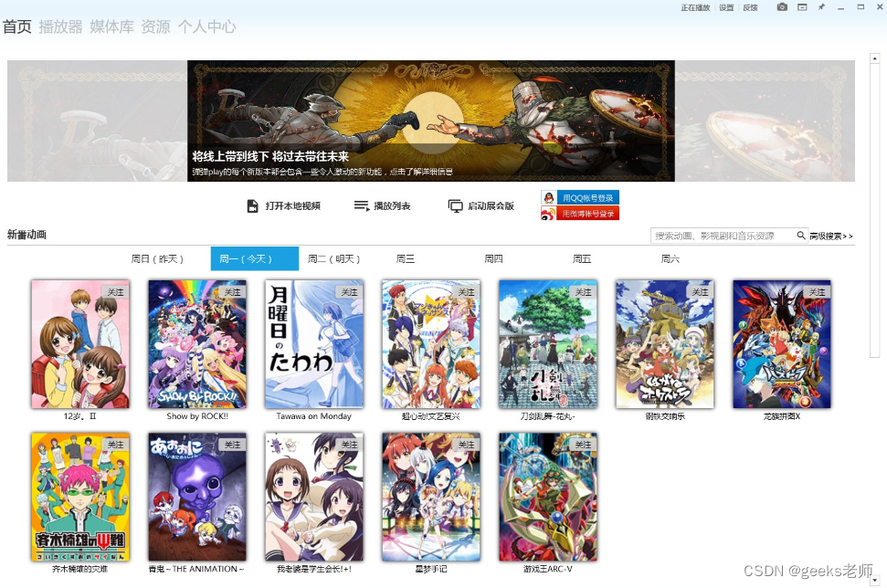Open the 刀剑乱舞-花丸- poster

point(548,344)
